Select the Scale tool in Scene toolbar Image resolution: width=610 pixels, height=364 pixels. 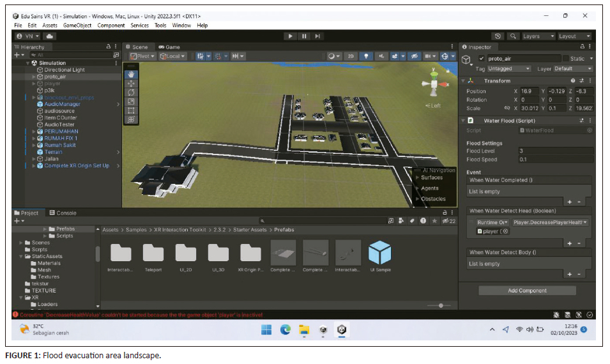click(x=131, y=102)
